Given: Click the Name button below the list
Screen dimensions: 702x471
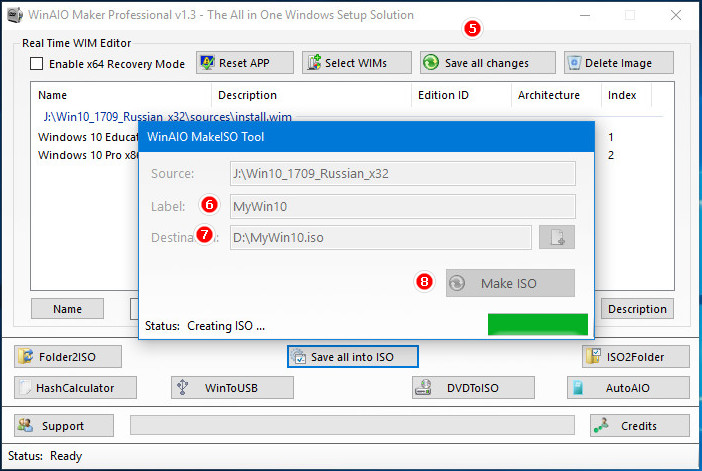Looking at the screenshot, I should [67, 309].
